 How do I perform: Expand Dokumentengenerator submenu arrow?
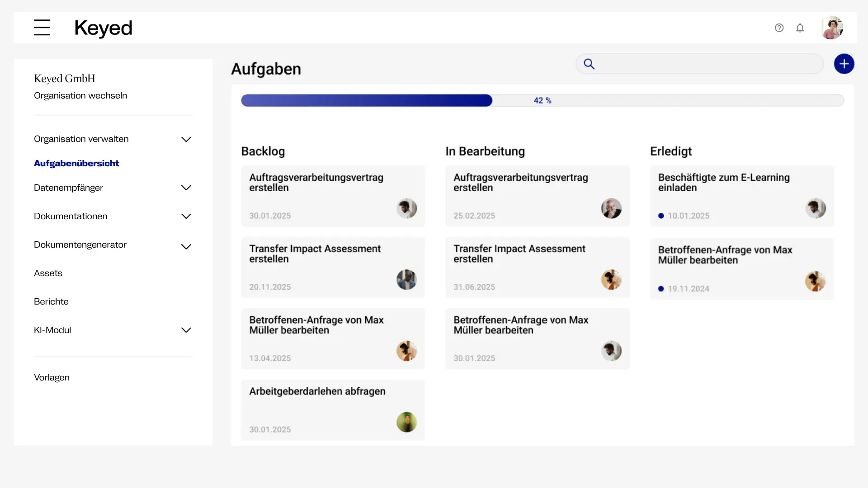[x=186, y=246]
